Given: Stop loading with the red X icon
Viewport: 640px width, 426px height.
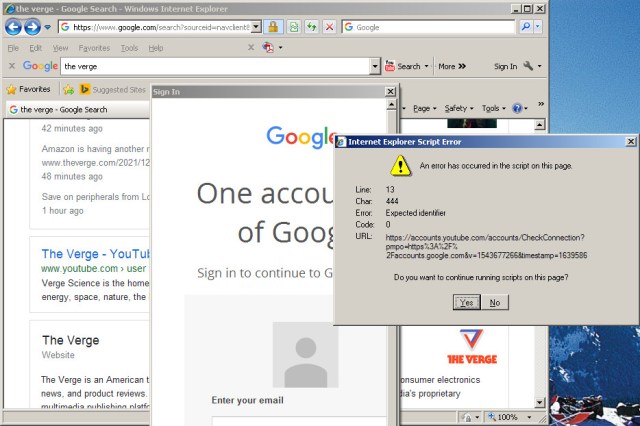Looking at the screenshot, I should coord(329,27).
